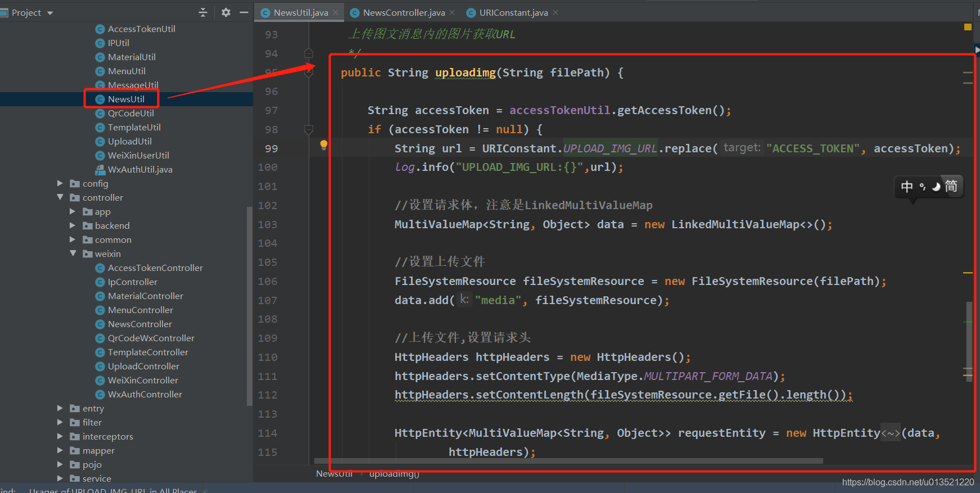The height and width of the screenshot is (493, 980).
Task: Collapse the controller folder
Action: coord(60,197)
